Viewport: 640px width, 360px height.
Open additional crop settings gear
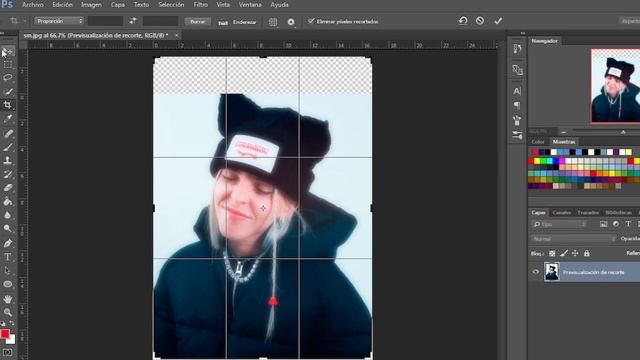pos(291,22)
